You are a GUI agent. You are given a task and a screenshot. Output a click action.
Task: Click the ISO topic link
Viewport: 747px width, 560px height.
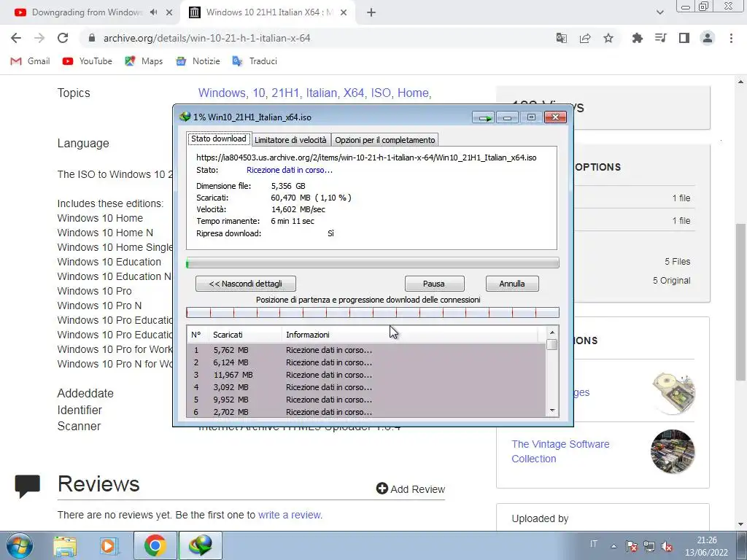381,93
